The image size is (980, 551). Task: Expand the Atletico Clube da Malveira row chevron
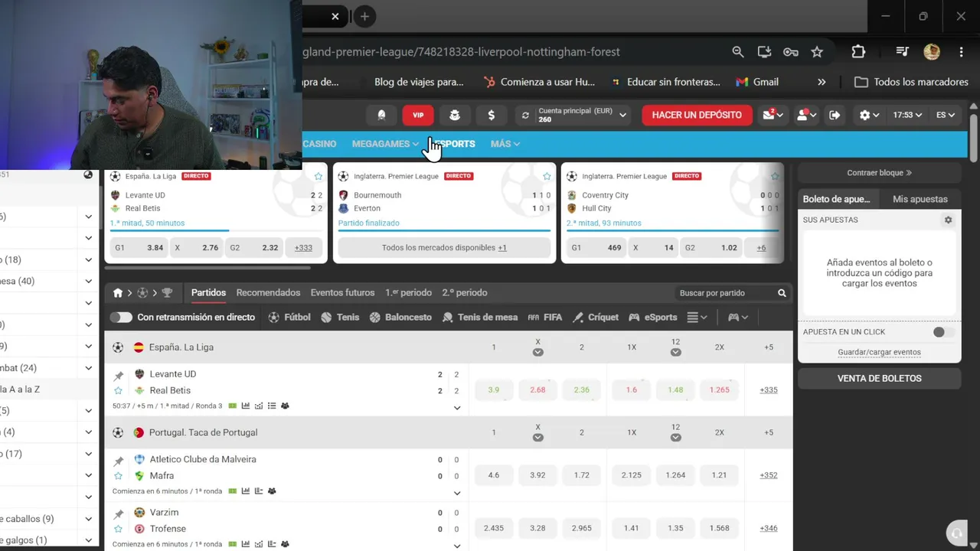point(457,492)
